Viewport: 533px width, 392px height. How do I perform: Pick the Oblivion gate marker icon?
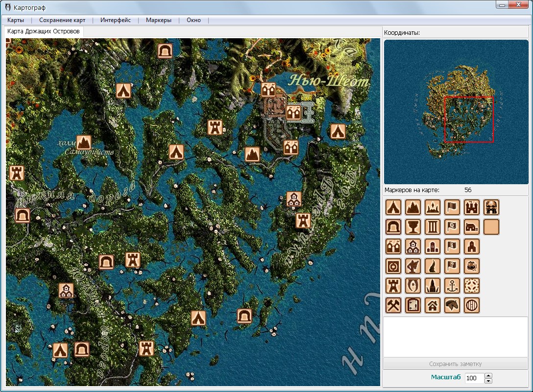[x=413, y=286]
